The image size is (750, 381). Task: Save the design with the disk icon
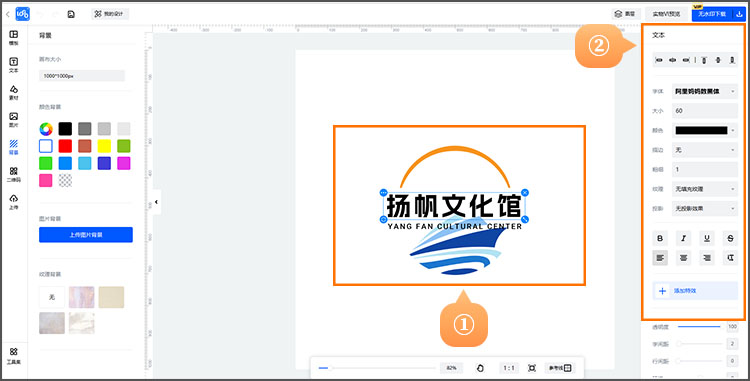click(71, 14)
